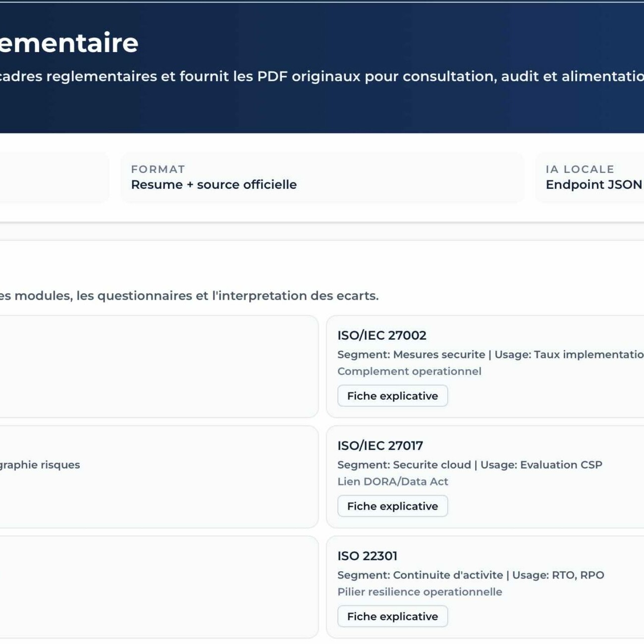Select the 'Resume + source officielle' text
644x644 pixels.
click(214, 185)
